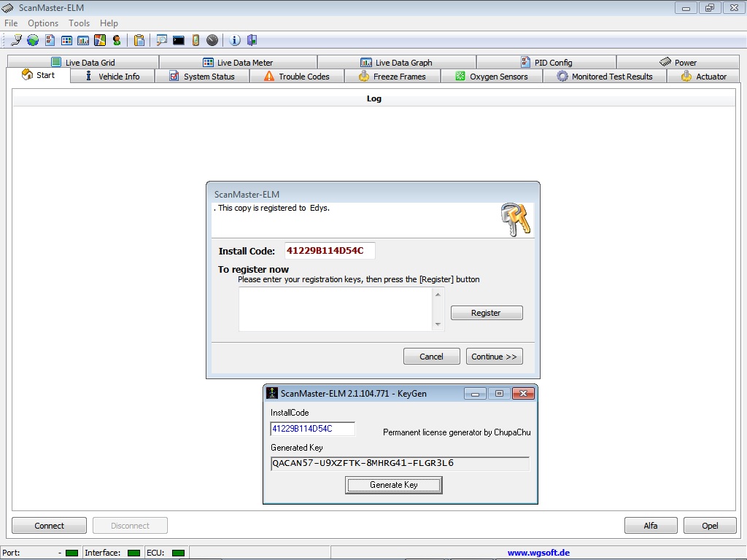
Task: Click the bar chart toolbar icon
Action: click(x=83, y=41)
